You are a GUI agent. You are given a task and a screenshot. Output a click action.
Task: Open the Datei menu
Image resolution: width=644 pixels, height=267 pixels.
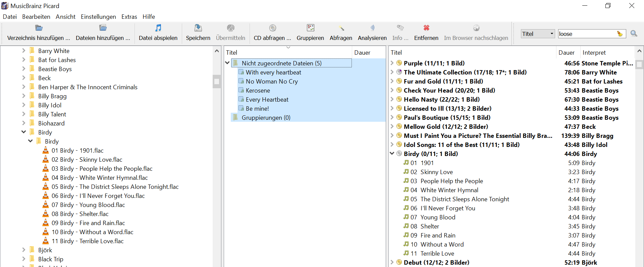point(10,16)
